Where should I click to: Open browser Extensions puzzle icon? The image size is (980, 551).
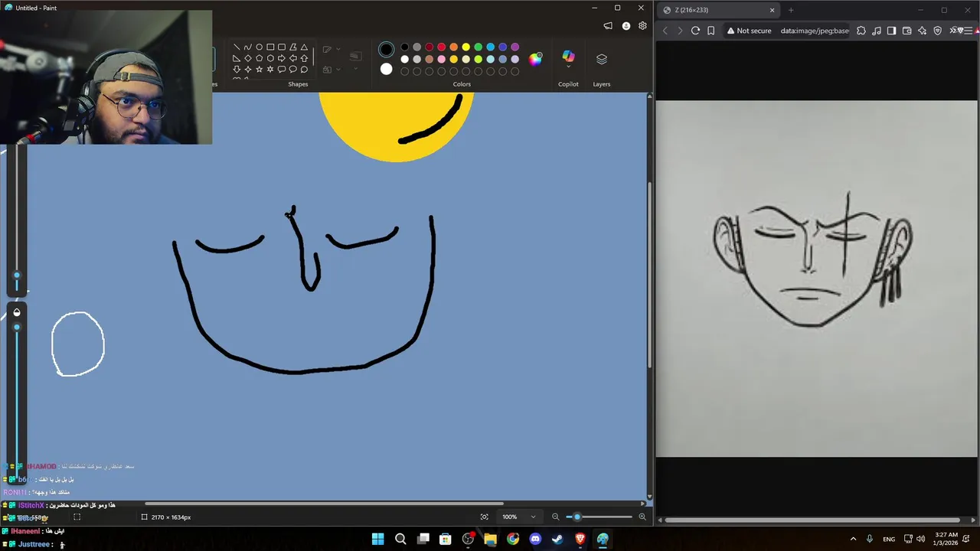[861, 31]
